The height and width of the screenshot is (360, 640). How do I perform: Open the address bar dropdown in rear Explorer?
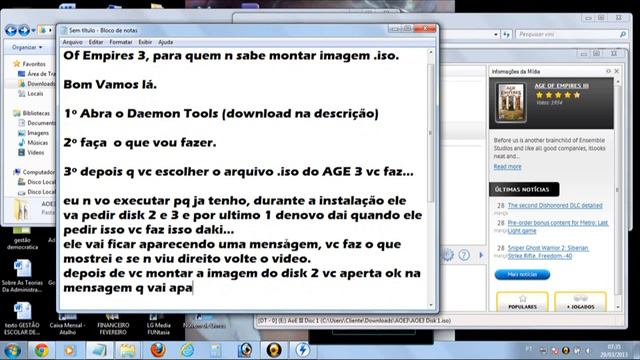pos(496,35)
